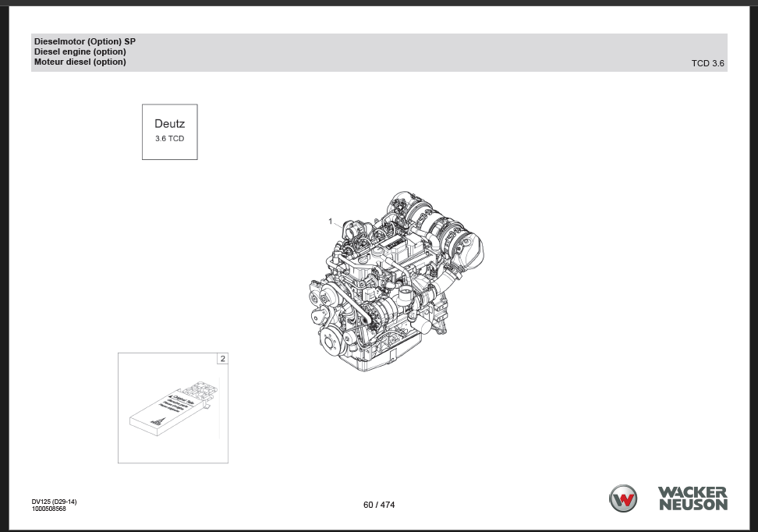Screen dimensions: 758x532
Task: Click the WACKER NEUSON brand wordmark
Action: click(x=692, y=498)
